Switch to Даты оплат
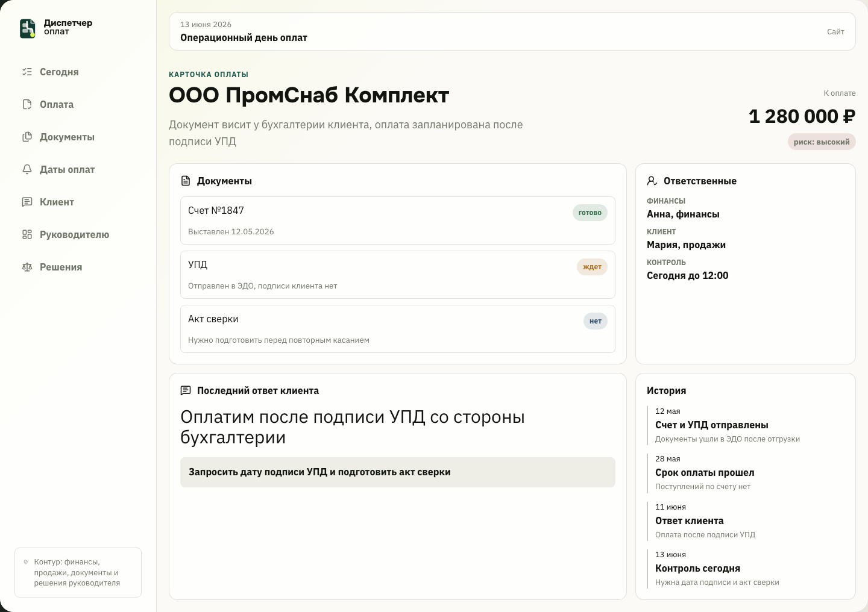Viewport: 868px width, 612px height. coord(78,169)
